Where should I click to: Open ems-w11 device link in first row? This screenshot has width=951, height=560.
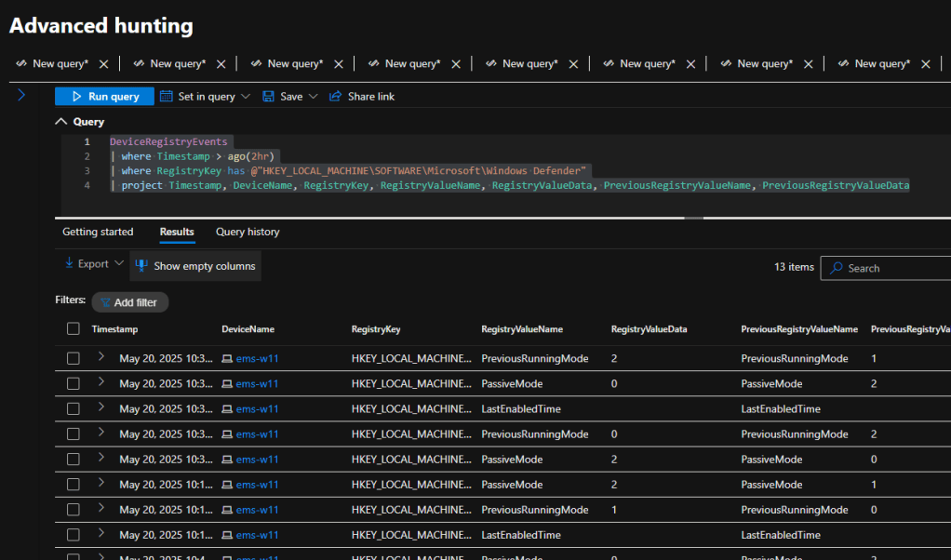(257, 358)
